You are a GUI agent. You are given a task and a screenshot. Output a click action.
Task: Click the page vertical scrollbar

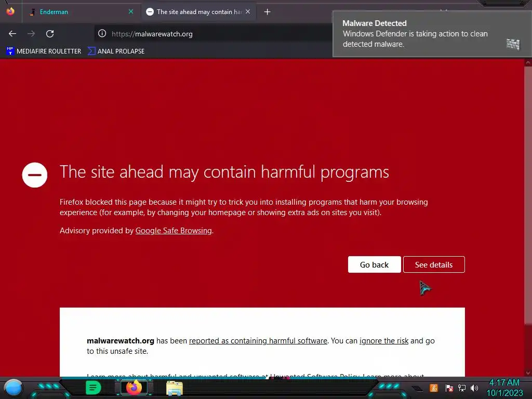point(528,195)
